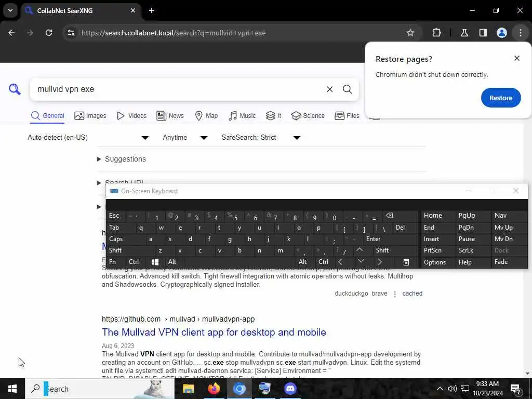The image size is (532, 399).
Task: Click the Enter key on On-Screen Keyboard
Action: pyautogui.click(x=390, y=239)
